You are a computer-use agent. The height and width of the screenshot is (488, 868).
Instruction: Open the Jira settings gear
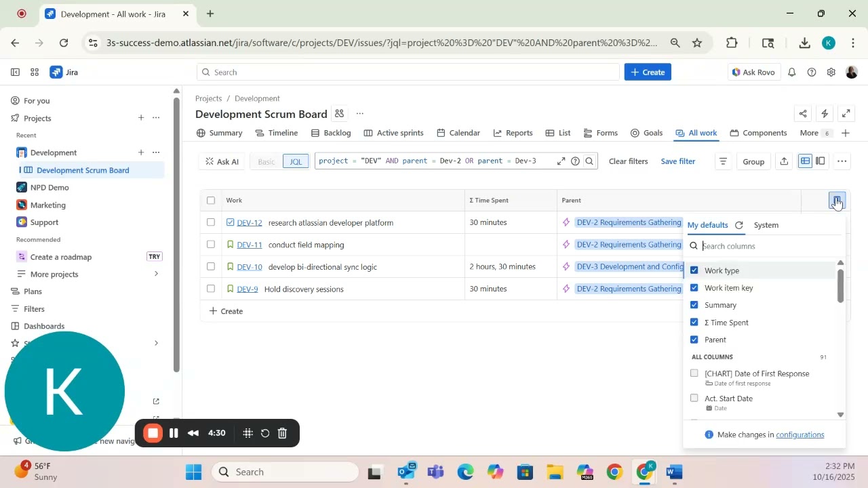coord(831,72)
